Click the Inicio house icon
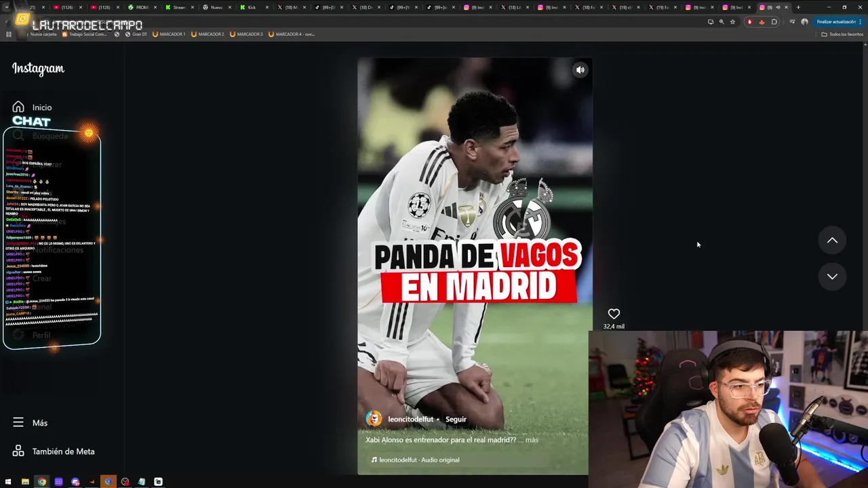The image size is (868, 488). click(18, 107)
